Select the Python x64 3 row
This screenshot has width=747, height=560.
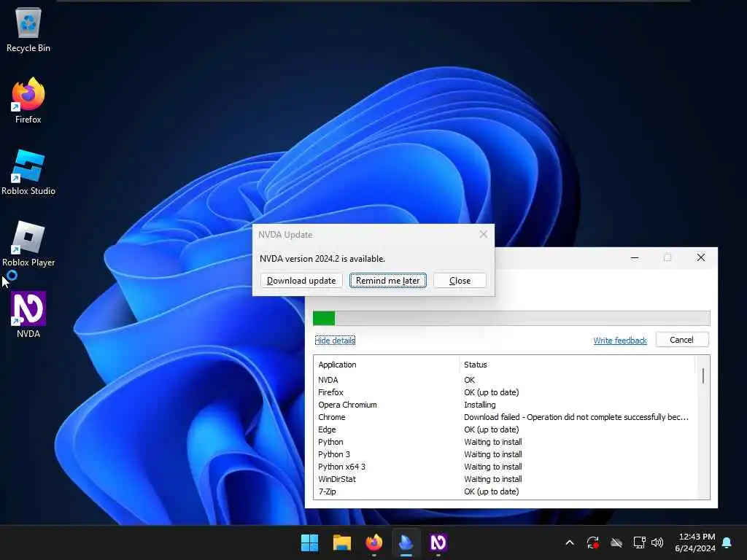click(505, 467)
